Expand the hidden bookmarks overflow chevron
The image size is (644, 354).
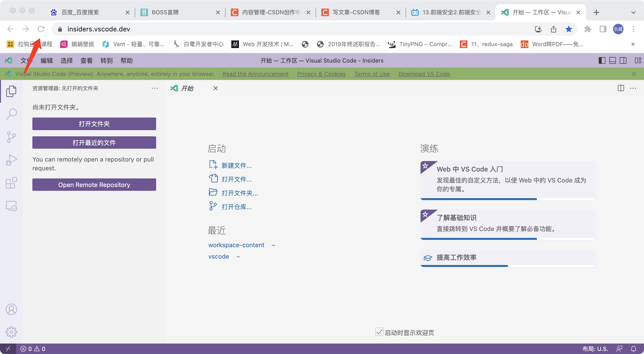point(633,44)
